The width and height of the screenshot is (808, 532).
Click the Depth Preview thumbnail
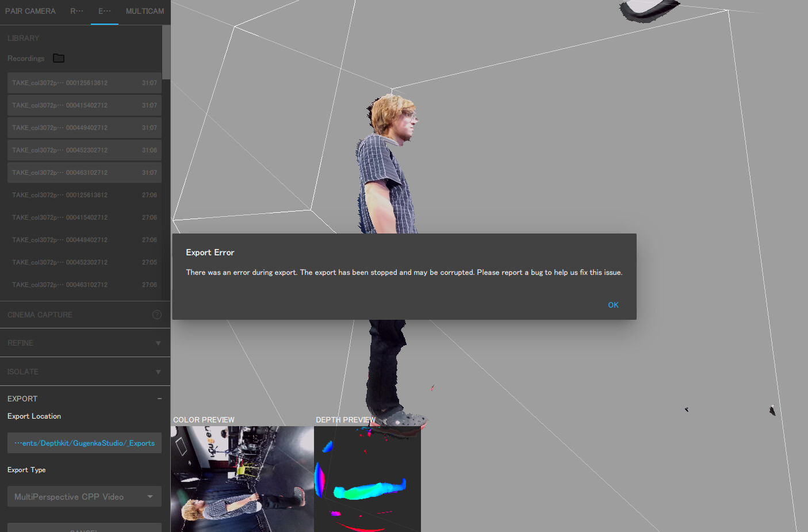(367, 479)
